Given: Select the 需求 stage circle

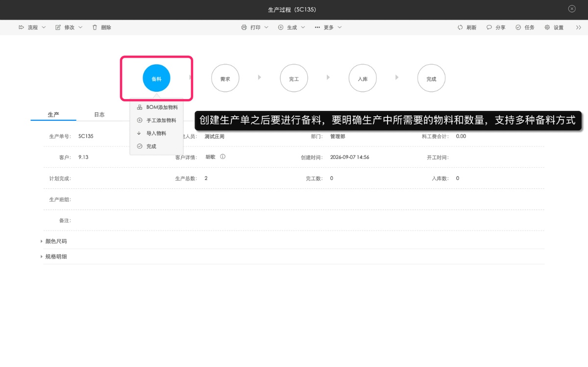Looking at the screenshot, I should (225, 78).
